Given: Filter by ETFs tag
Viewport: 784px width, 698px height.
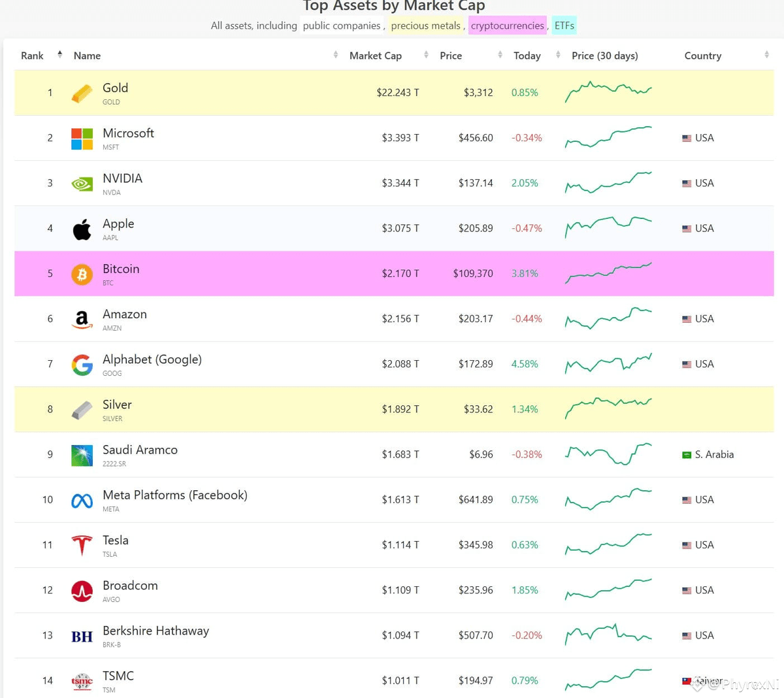Looking at the screenshot, I should pyautogui.click(x=564, y=25).
